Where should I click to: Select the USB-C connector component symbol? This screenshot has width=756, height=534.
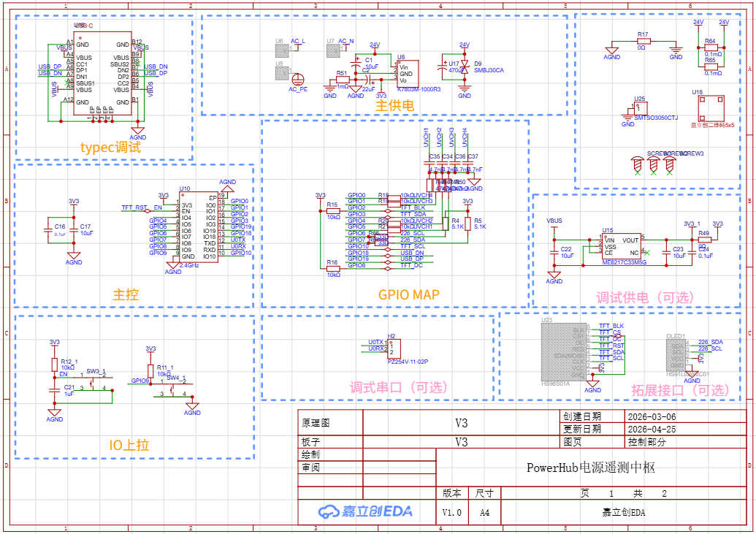[x=102, y=73]
